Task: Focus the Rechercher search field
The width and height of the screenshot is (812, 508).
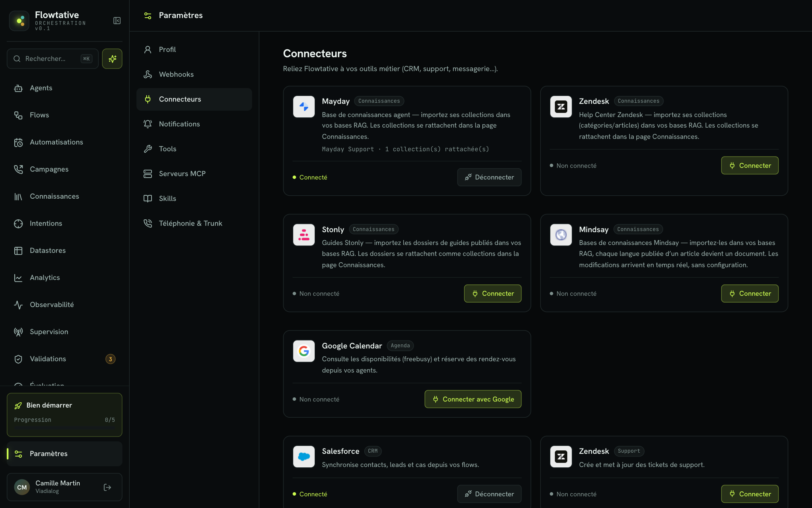Action: click(x=53, y=59)
